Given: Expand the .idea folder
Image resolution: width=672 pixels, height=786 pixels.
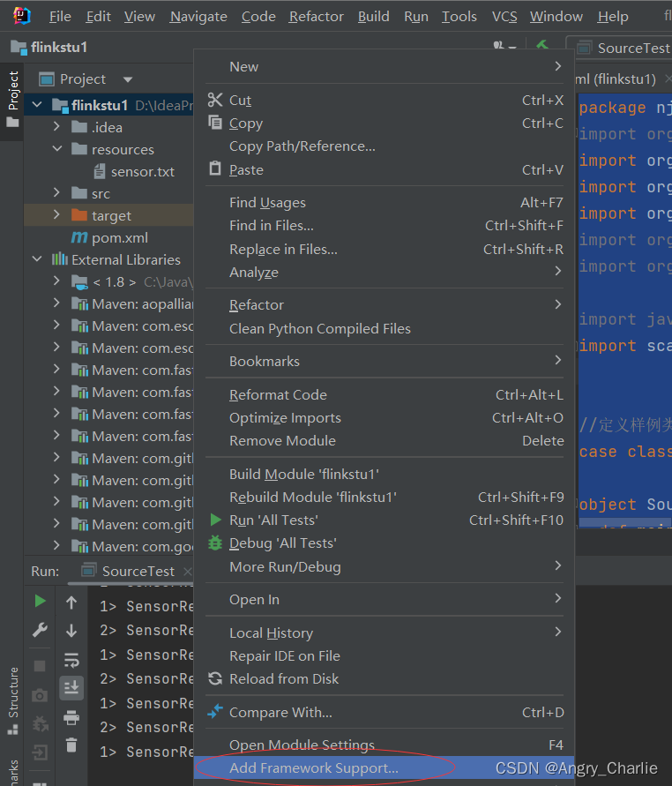Looking at the screenshot, I should [x=56, y=126].
